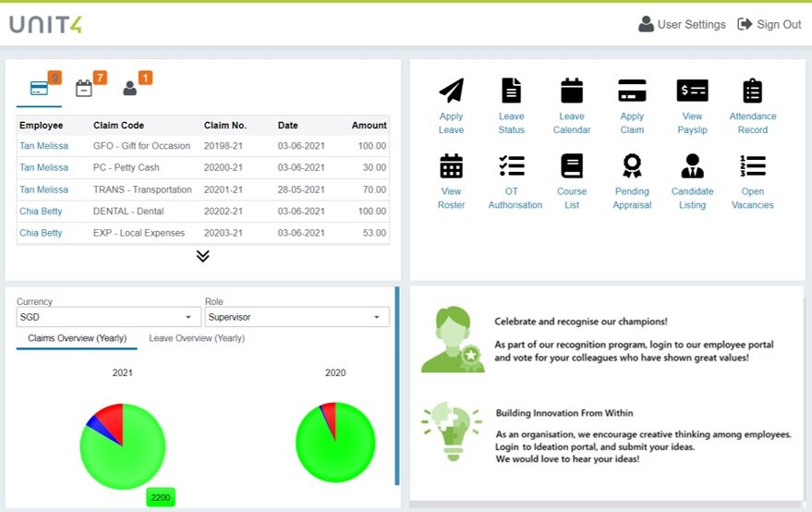Open Chia Betty's Local Expenses claim link
812x512 pixels.
click(41, 233)
